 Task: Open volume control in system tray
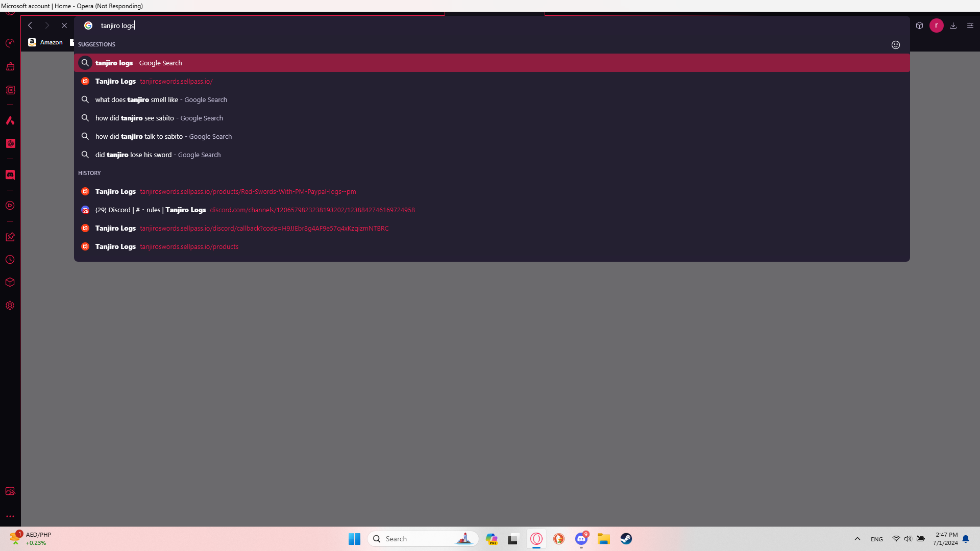908,539
